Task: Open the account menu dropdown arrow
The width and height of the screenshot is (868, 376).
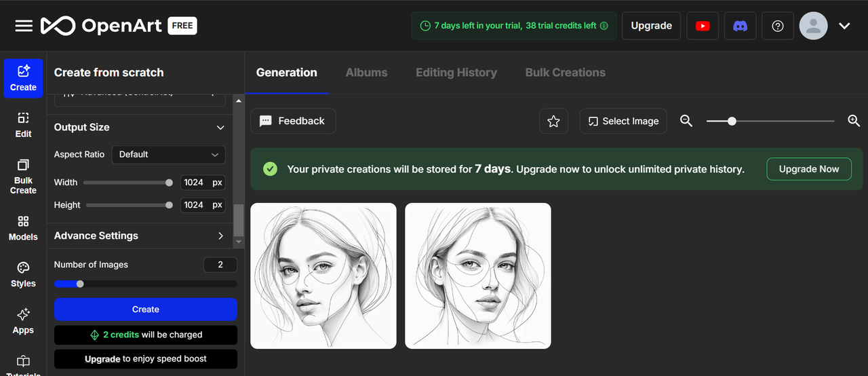Action: tap(844, 26)
